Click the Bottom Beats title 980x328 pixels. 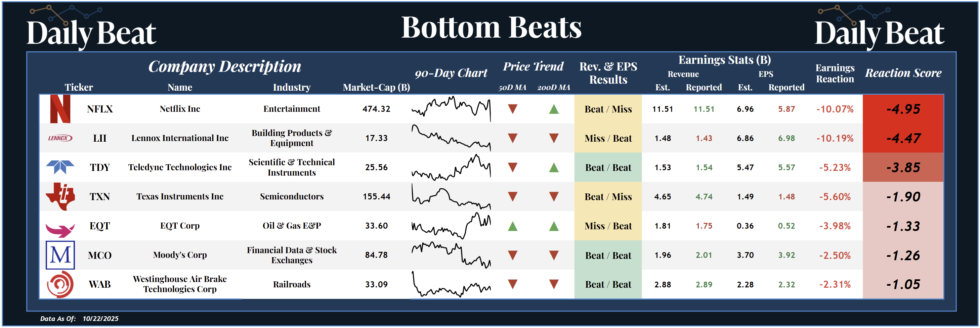[491, 28]
